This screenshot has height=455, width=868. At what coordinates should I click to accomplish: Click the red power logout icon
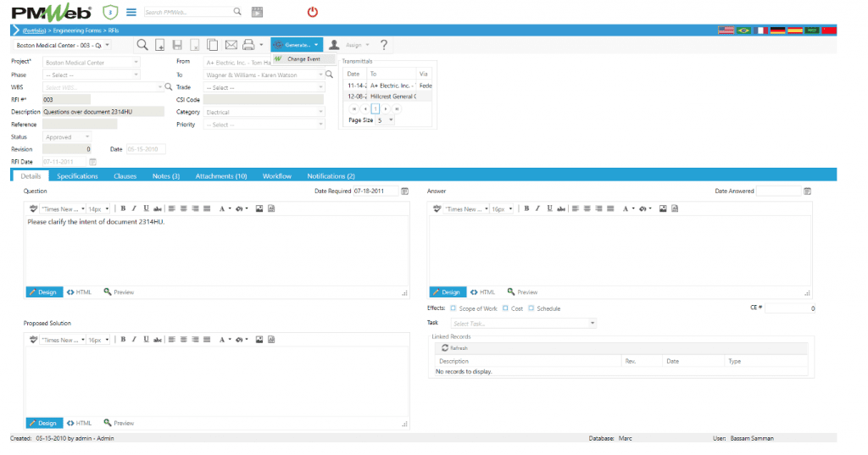tap(313, 12)
